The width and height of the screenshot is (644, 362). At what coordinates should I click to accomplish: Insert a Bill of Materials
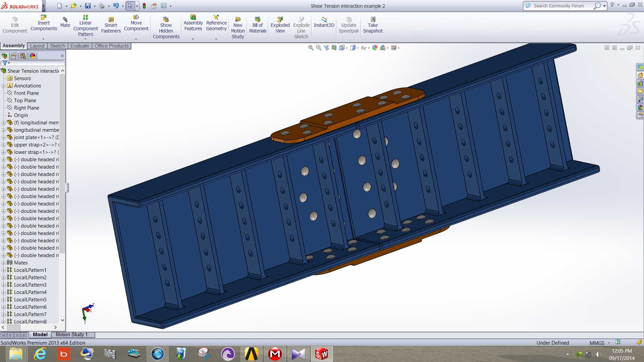click(258, 25)
